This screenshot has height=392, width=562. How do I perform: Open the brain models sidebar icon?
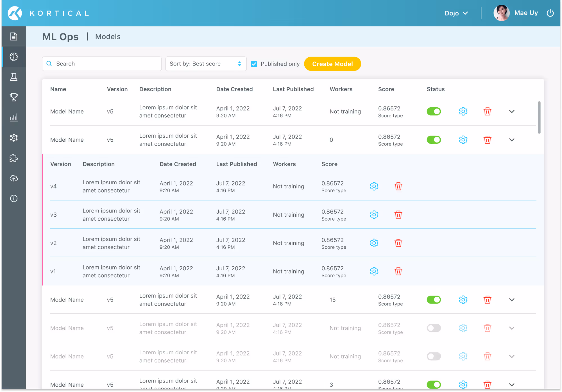click(13, 57)
